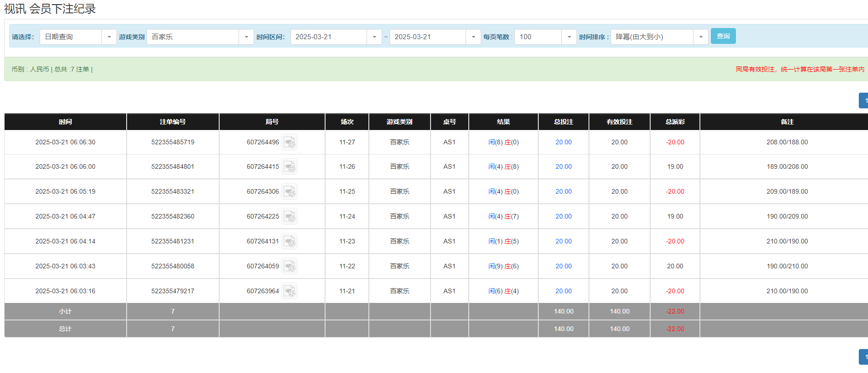Screen dimensions: 868x373
Task: Expand the 日期查询 selection dropdown
Action: tap(109, 37)
